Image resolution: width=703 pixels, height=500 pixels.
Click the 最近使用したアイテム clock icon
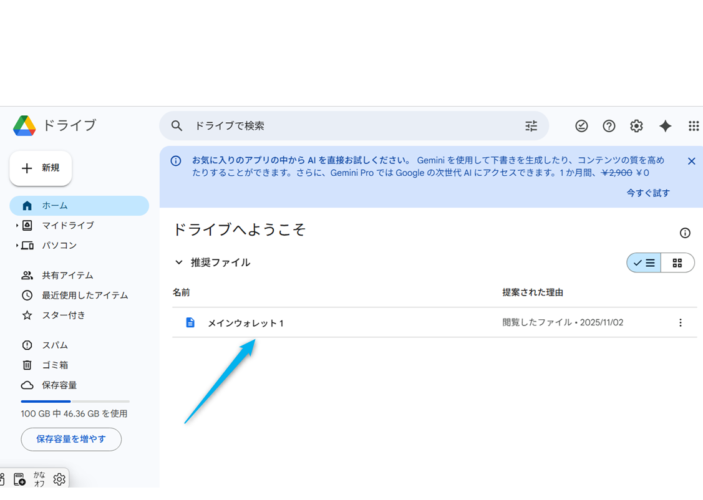coord(27,295)
